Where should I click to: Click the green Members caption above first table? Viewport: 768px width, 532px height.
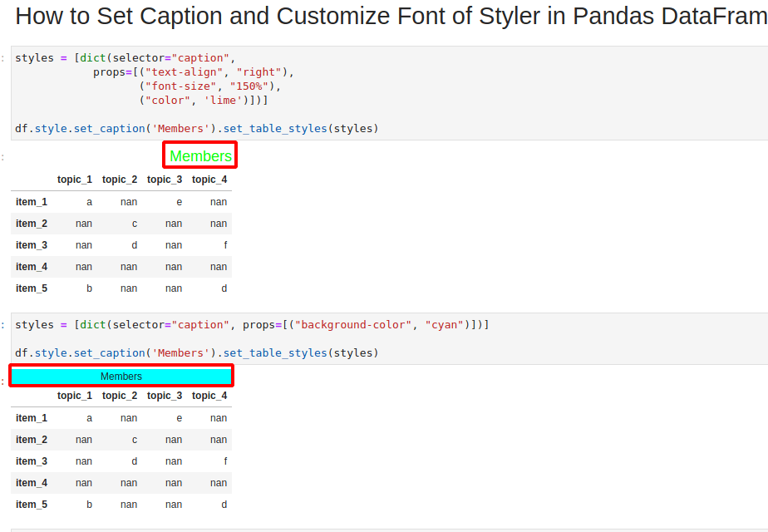pos(199,155)
